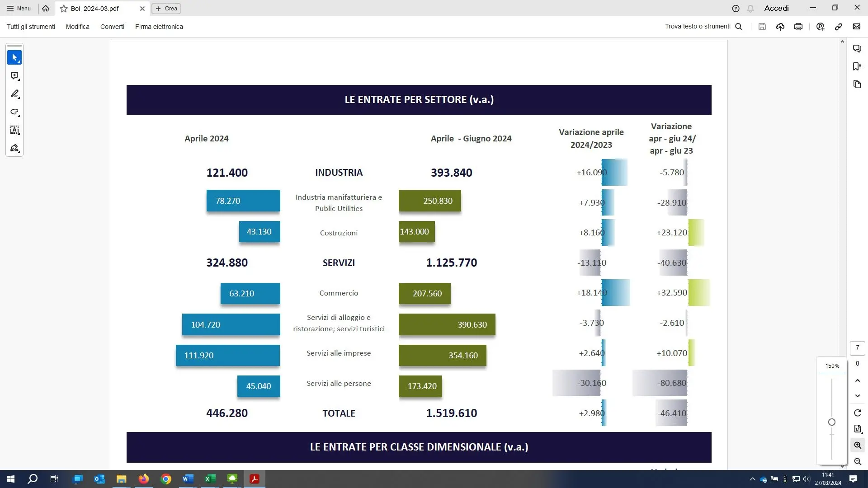The image size is (868, 488).
Task: Open Firefox from the taskbar
Action: click(144, 479)
